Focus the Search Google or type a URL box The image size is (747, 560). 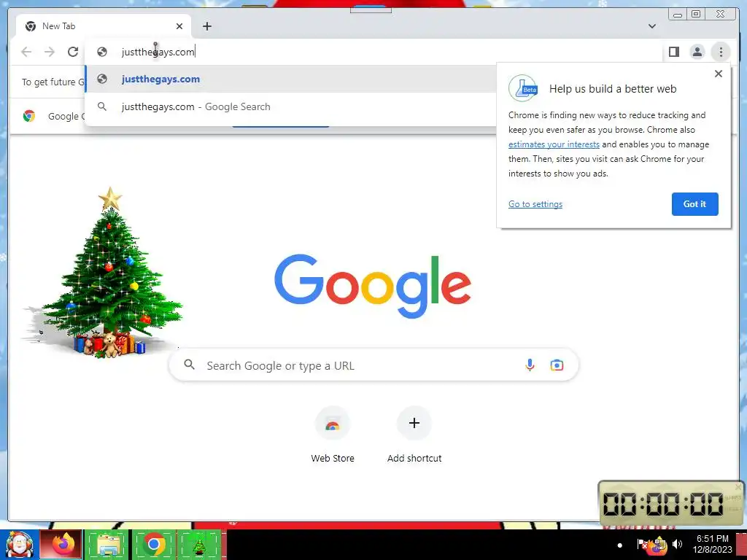coord(373,365)
